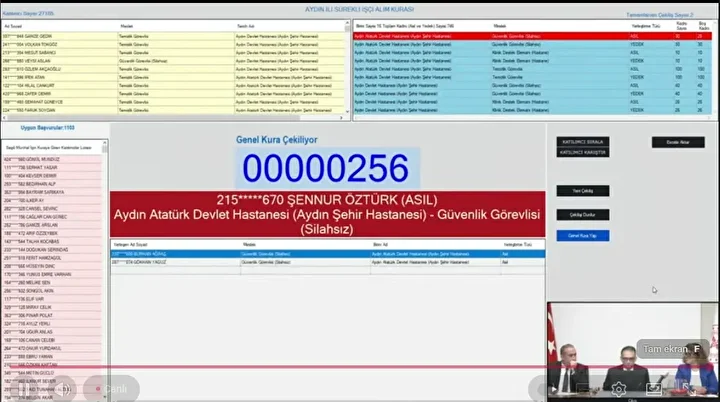720x402 pixels.
Task: Click the red video progress bar
Action: pyautogui.click(x=300, y=367)
